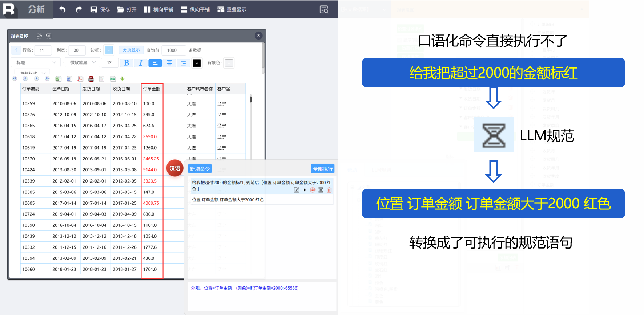Click the redo arrow in top toolbar
644x315 pixels.
pos(79,9)
